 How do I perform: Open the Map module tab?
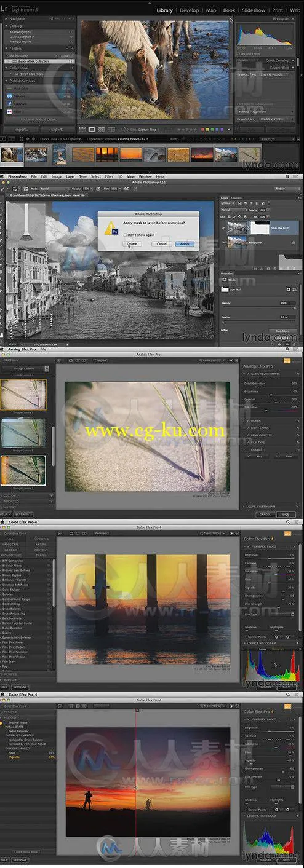point(211,10)
